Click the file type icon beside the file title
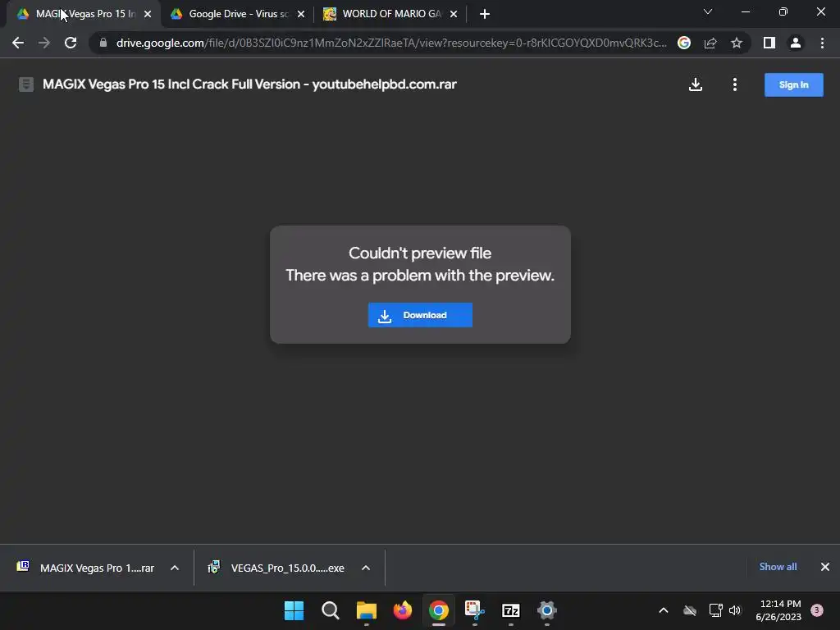 (x=26, y=84)
